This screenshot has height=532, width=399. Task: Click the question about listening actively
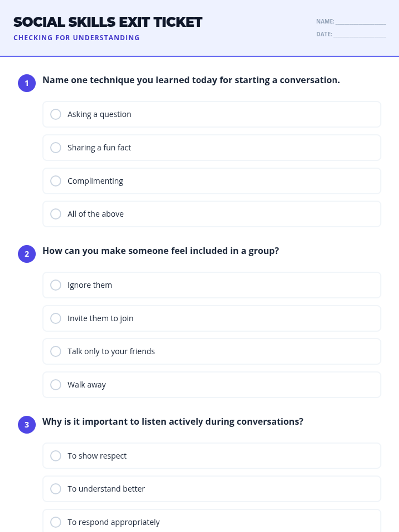pos(173,422)
